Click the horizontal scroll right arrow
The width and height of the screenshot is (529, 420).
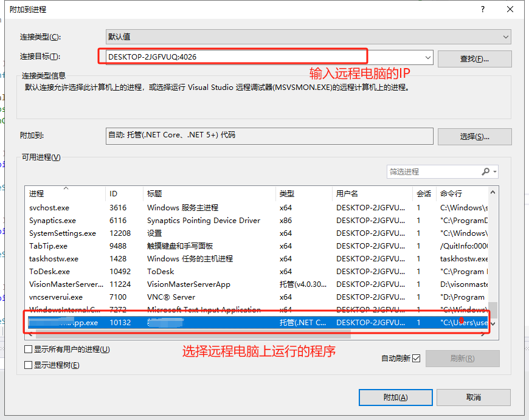(x=483, y=334)
